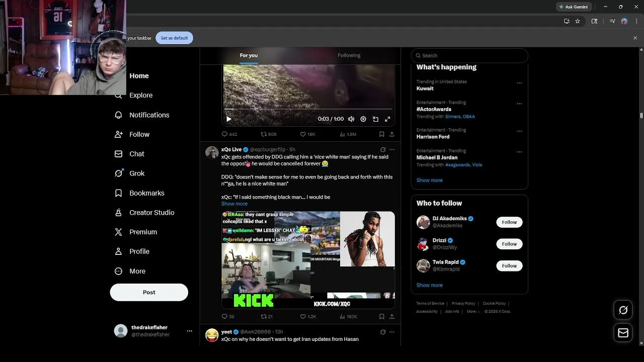Open the Terms of Service link
Screen dimensions: 644x362
430,304
